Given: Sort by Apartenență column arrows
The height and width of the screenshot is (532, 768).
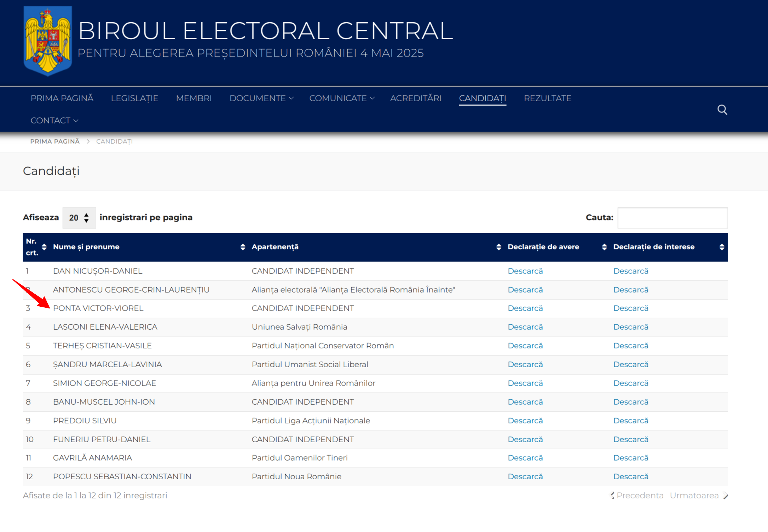Looking at the screenshot, I should click(x=498, y=247).
